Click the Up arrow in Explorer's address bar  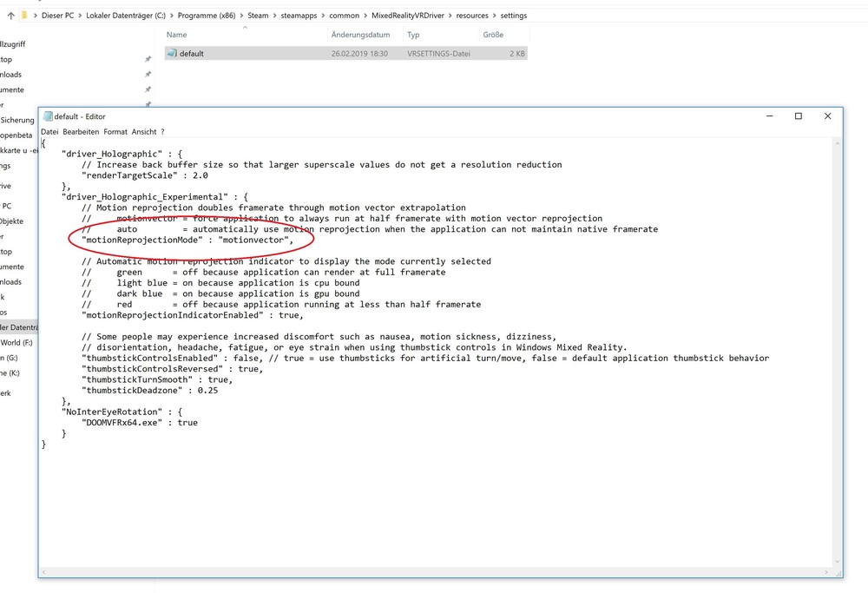[x=11, y=16]
